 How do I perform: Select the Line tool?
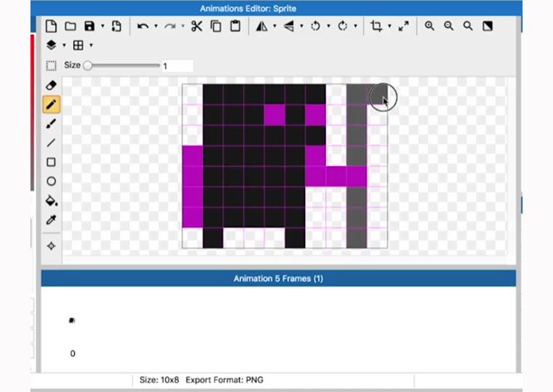51,143
